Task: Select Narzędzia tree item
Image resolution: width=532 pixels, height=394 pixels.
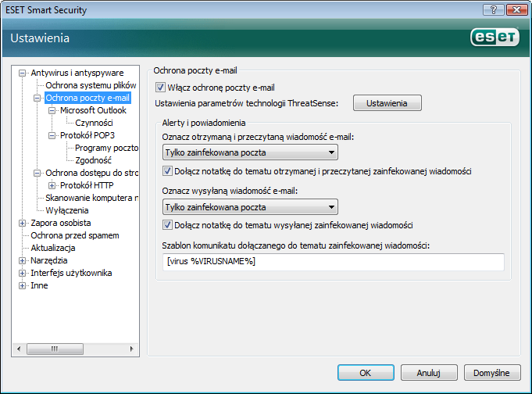Action: point(49,261)
